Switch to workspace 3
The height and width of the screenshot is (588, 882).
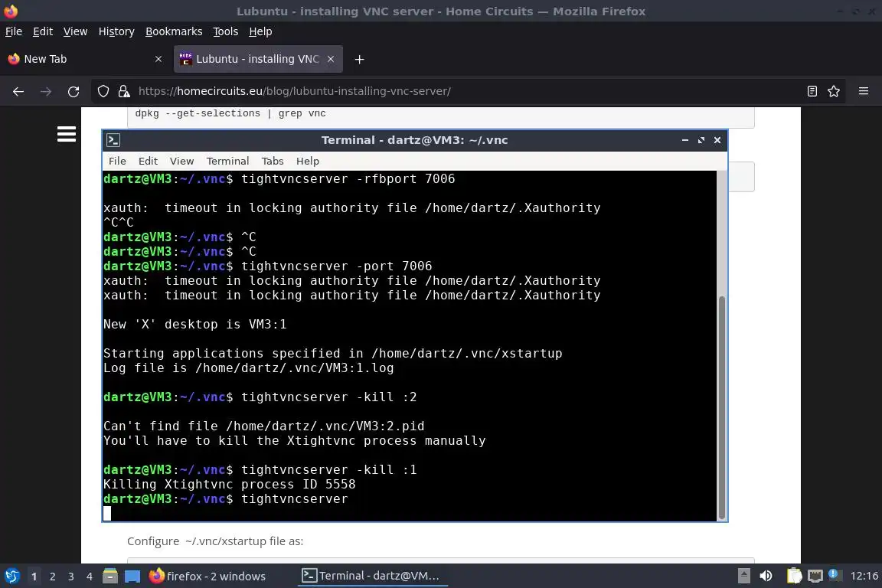click(x=71, y=577)
